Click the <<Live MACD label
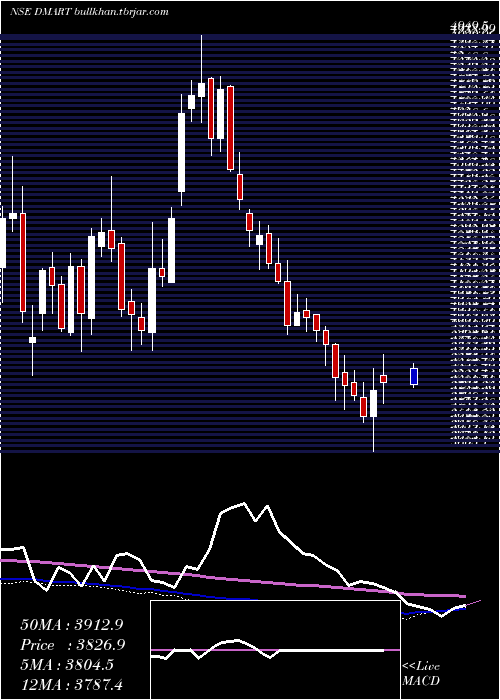The width and height of the screenshot is (500, 700). click(421, 673)
